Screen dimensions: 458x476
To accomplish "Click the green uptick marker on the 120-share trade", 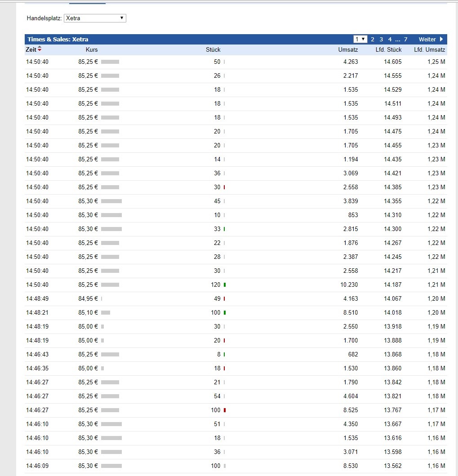I will click(225, 285).
